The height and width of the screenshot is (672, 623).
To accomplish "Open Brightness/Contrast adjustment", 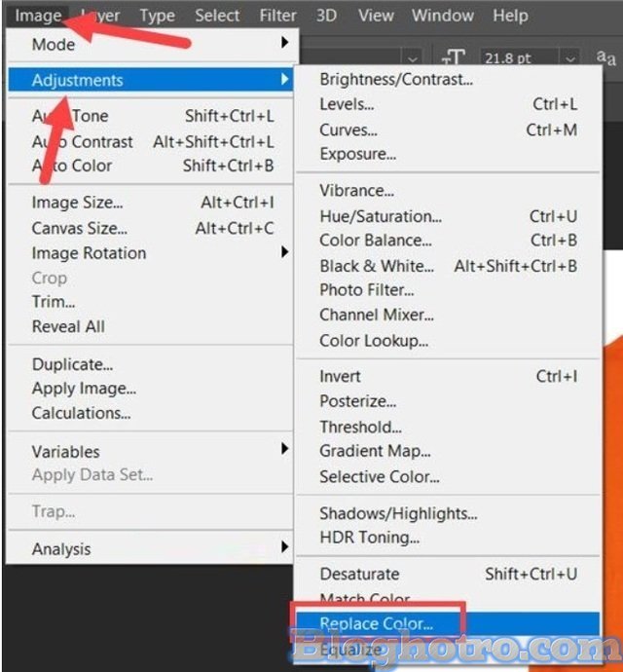I will [396, 80].
